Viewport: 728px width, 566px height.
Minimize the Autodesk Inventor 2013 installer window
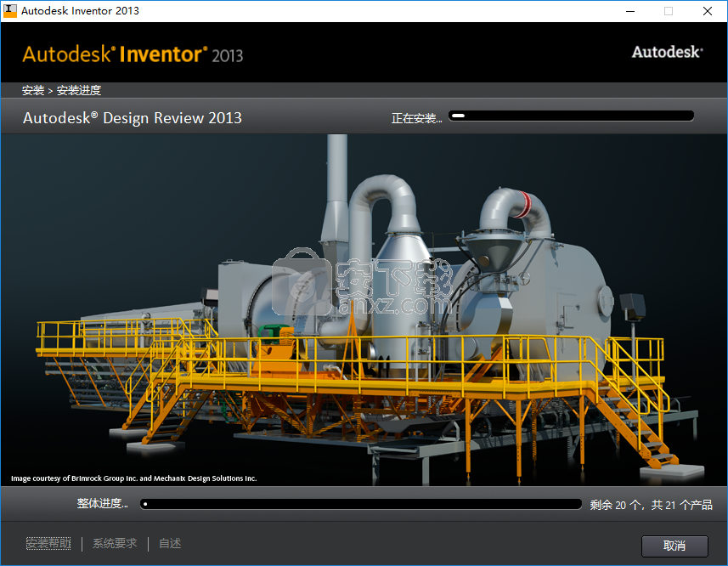tap(629, 11)
